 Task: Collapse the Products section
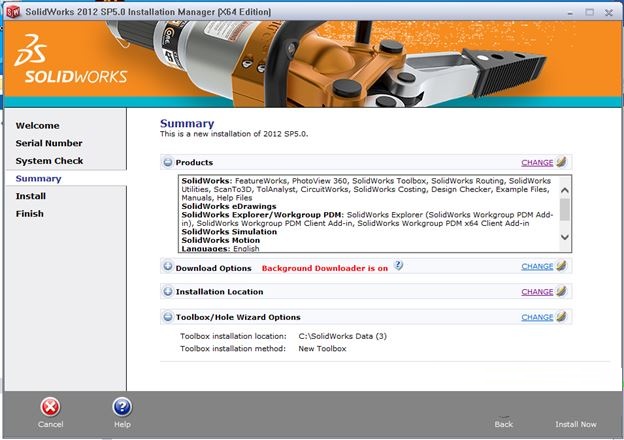coord(168,162)
